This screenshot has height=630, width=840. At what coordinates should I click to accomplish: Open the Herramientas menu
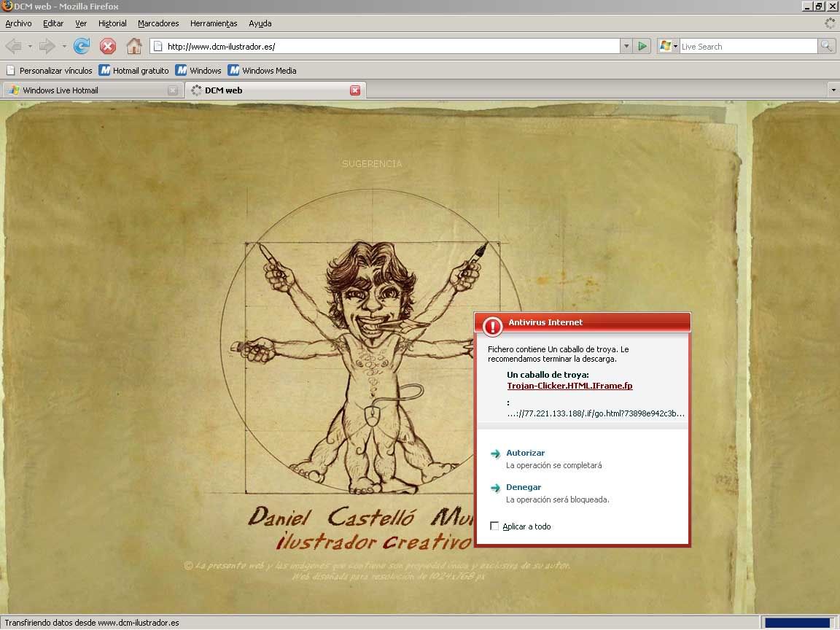pos(214,23)
